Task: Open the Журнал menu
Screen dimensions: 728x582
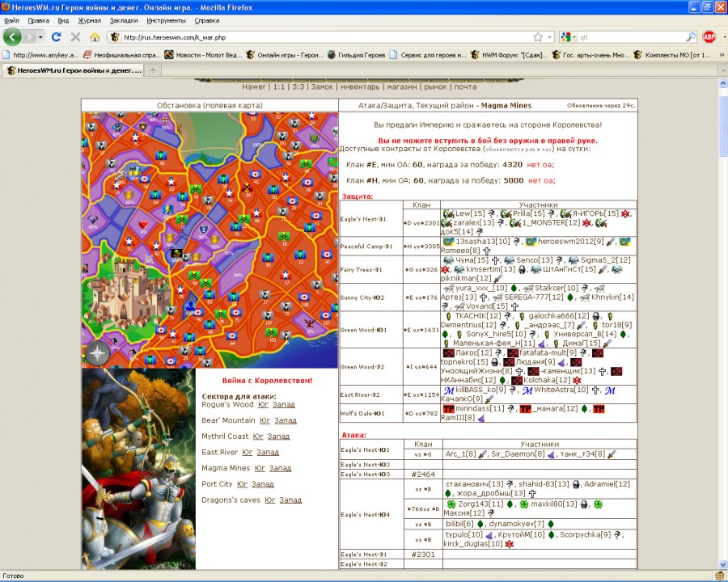Action: click(89, 20)
